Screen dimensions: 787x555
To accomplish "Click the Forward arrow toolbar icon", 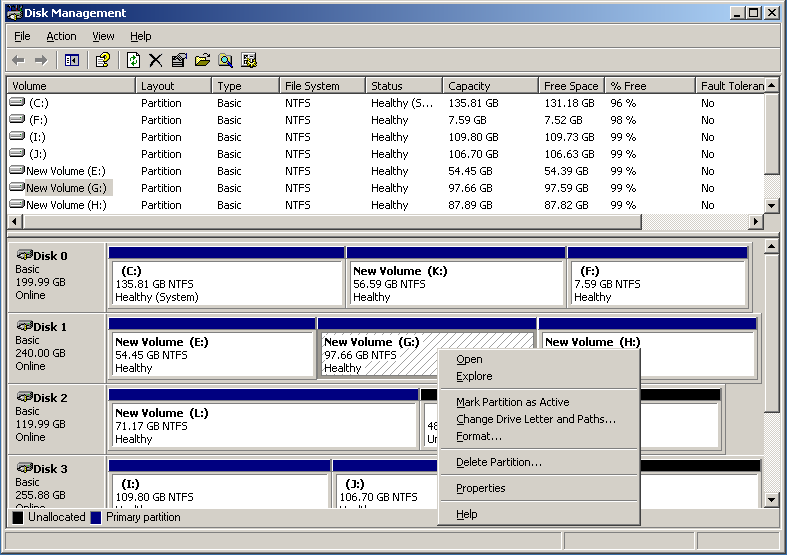I will click(x=41, y=61).
